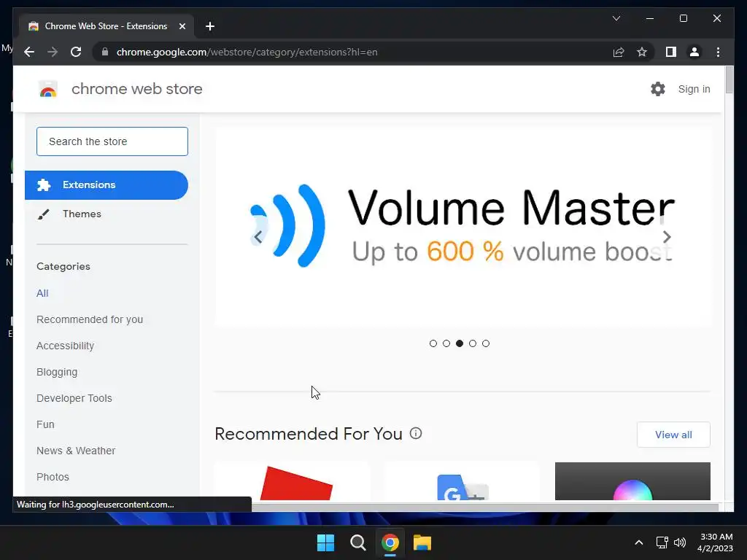Screen dimensions: 747x560
Task: Show the previous carousel banner
Action: tap(258, 237)
